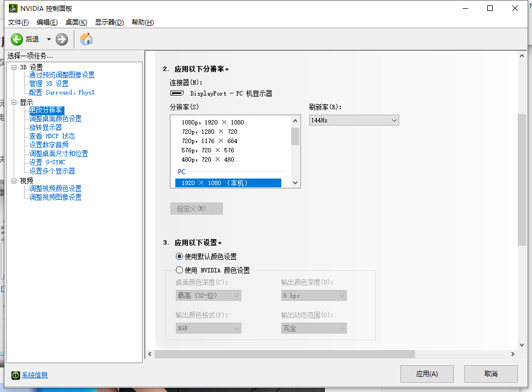Screen dimensions: 532x392
Task: Click the Forward navigation arrow icon
Action: click(61, 39)
